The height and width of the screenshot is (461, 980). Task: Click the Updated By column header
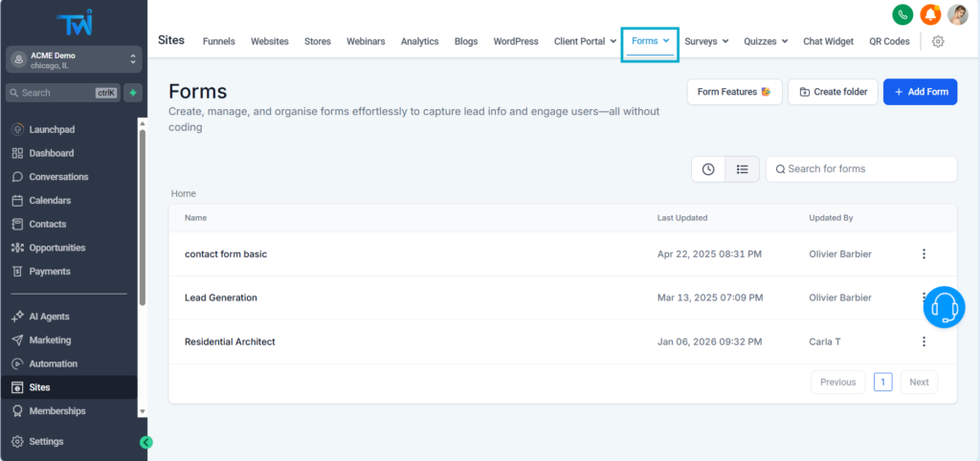pyautogui.click(x=832, y=218)
